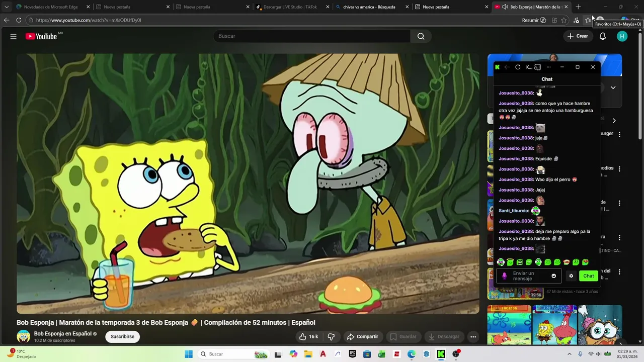Open the three-dot menu in Kick chat window
The height and width of the screenshot is (362, 644).
click(x=548, y=67)
